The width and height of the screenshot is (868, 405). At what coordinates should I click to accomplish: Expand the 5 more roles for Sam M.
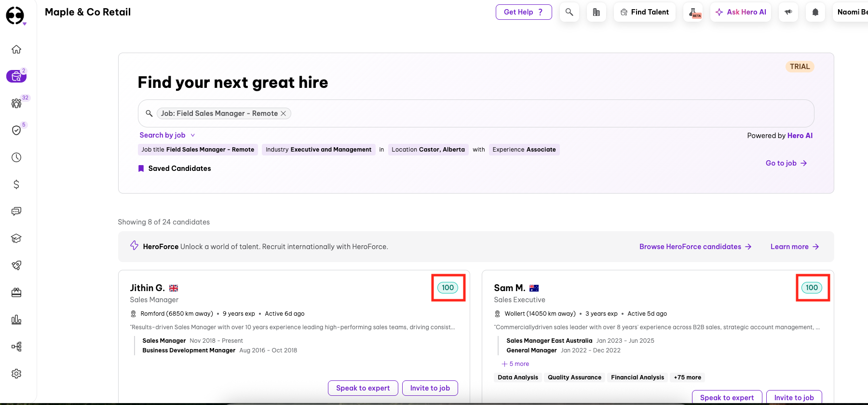pyautogui.click(x=515, y=364)
